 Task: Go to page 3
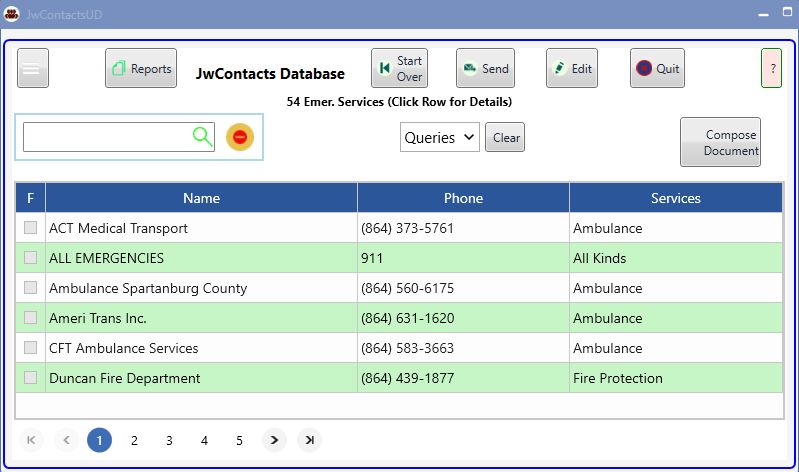point(169,440)
